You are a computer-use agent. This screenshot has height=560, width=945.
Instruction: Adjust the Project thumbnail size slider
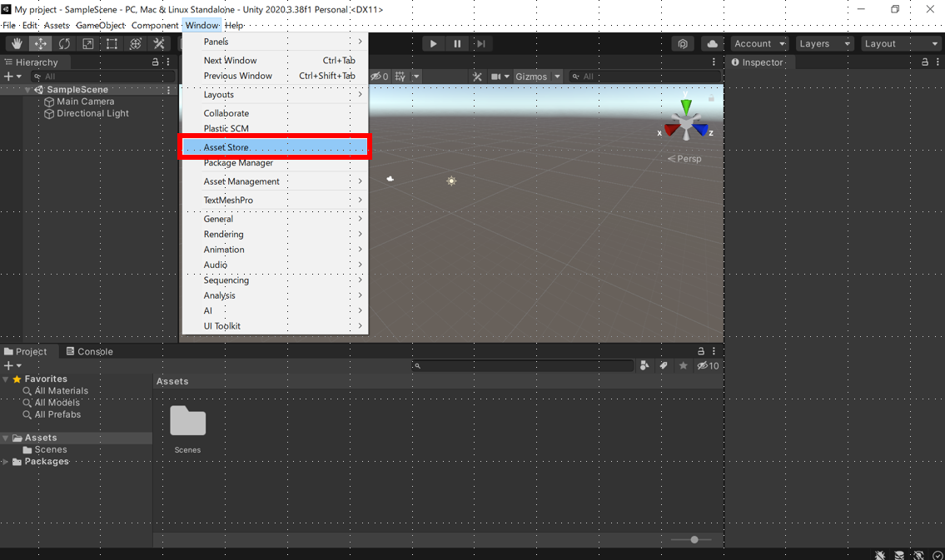click(x=693, y=539)
